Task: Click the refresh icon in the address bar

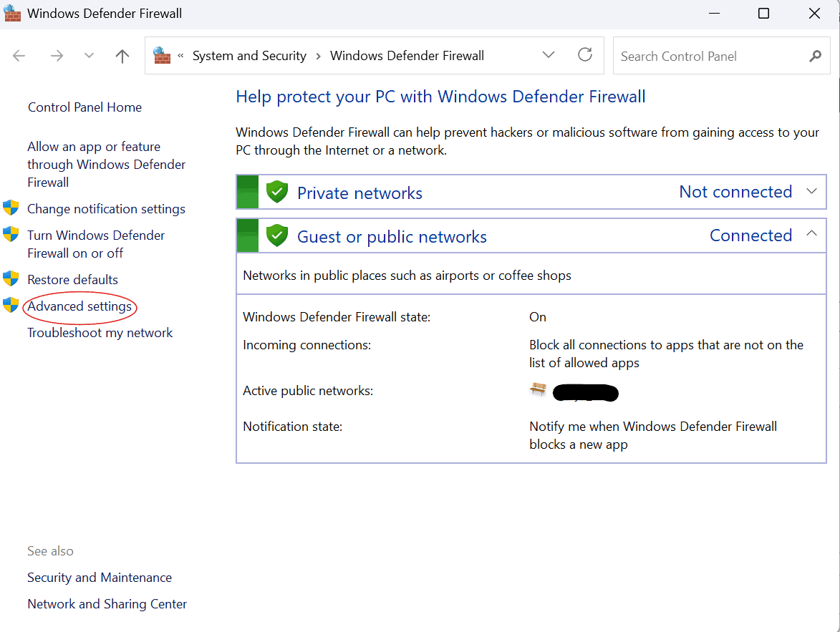Action: [x=584, y=54]
